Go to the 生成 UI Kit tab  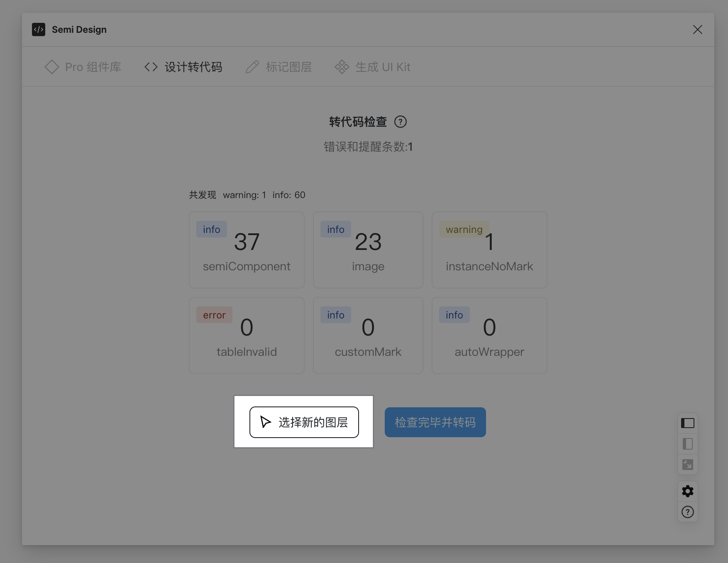372,67
